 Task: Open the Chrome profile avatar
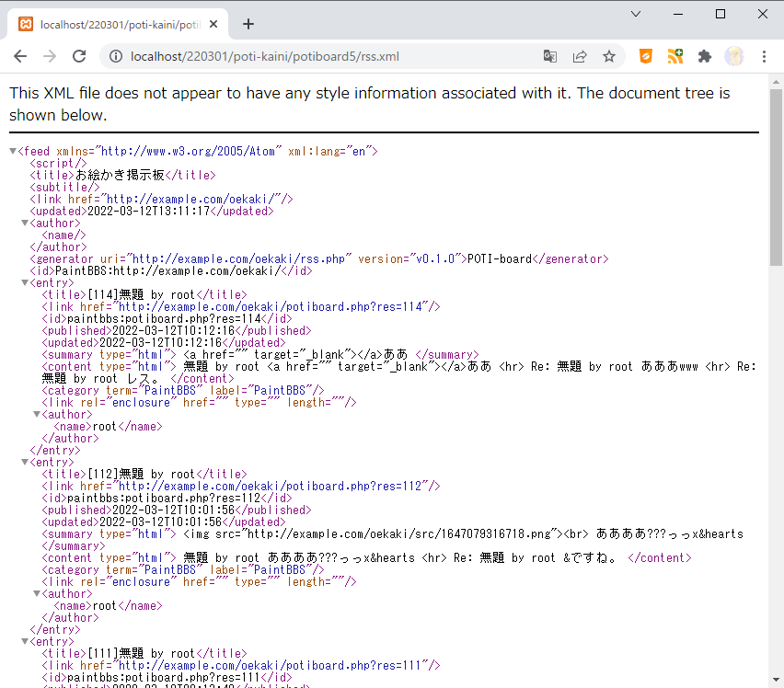734,56
